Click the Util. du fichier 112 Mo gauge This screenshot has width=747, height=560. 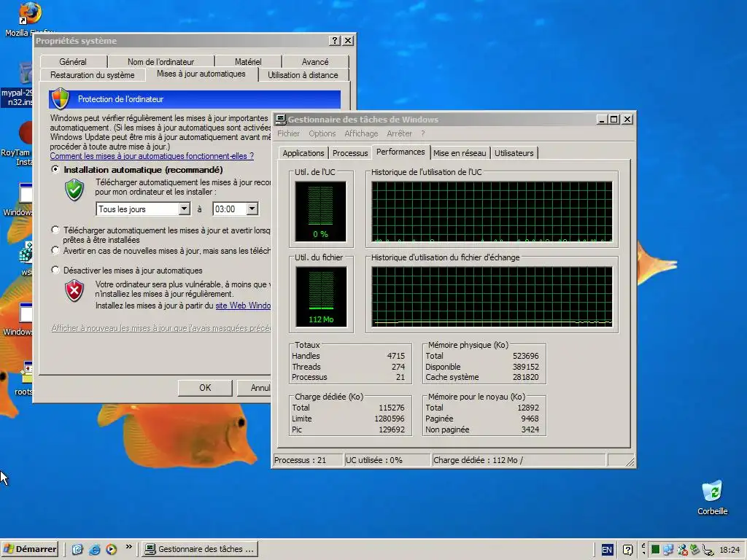321,296
